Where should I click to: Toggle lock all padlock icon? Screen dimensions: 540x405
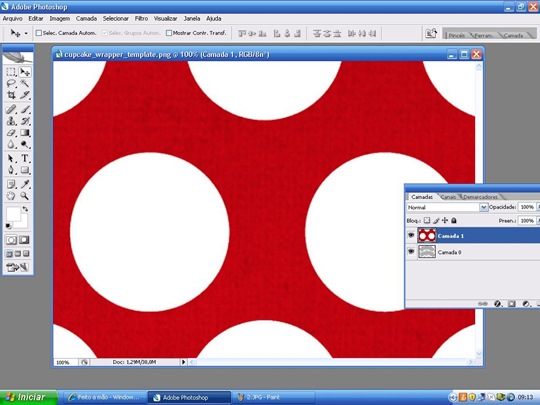click(454, 220)
